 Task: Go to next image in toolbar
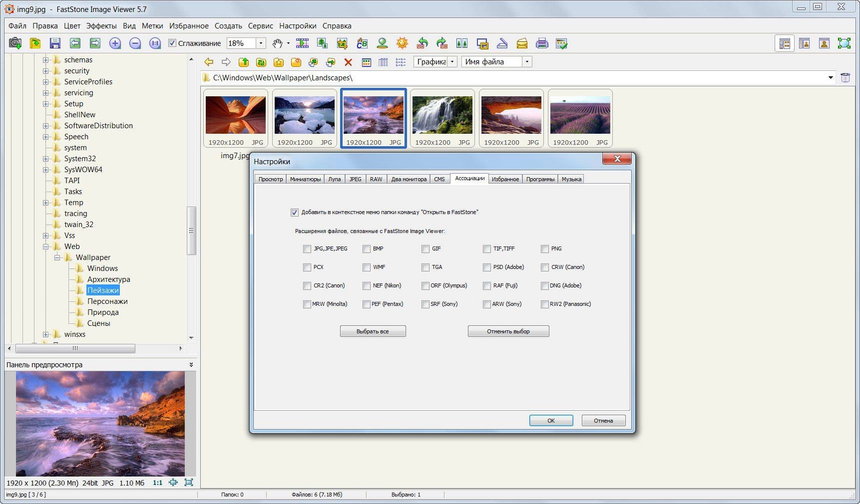point(95,43)
